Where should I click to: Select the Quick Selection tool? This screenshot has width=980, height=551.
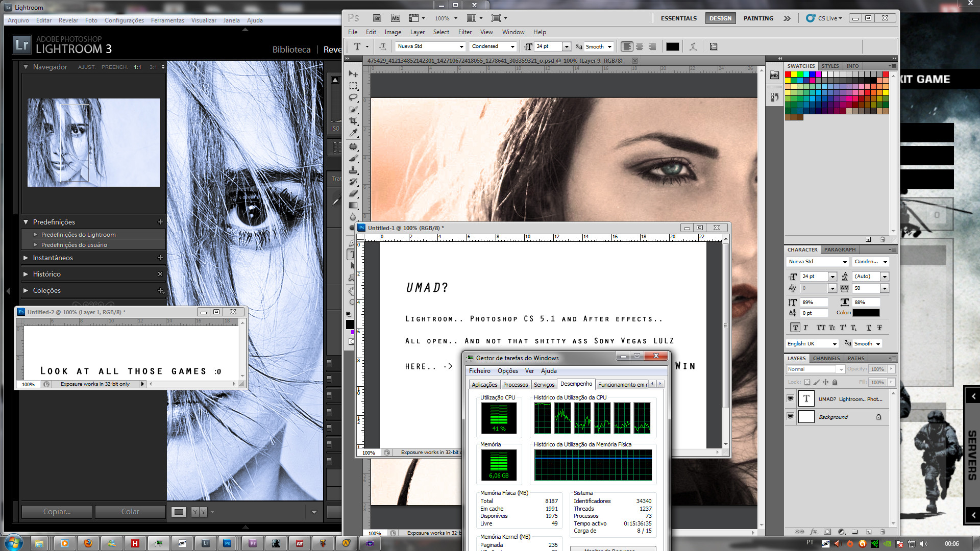pyautogui.click(x=353, y=109)
